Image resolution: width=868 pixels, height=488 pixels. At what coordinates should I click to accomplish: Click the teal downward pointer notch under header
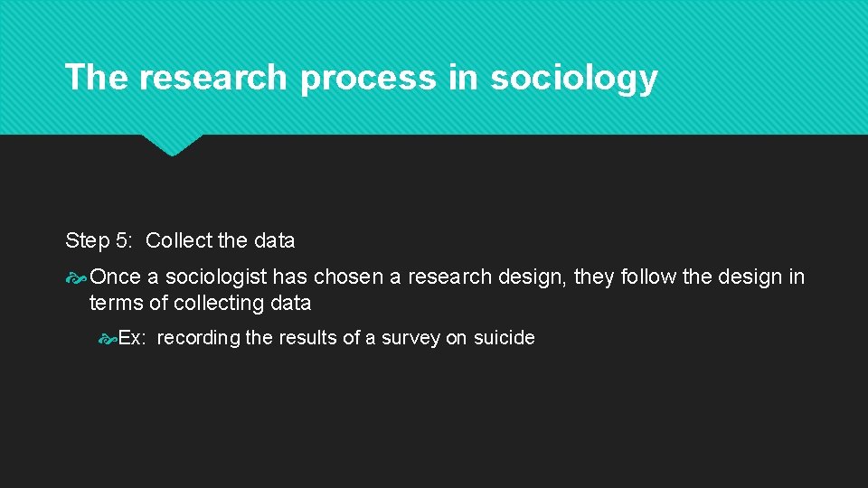pos(172,145)
